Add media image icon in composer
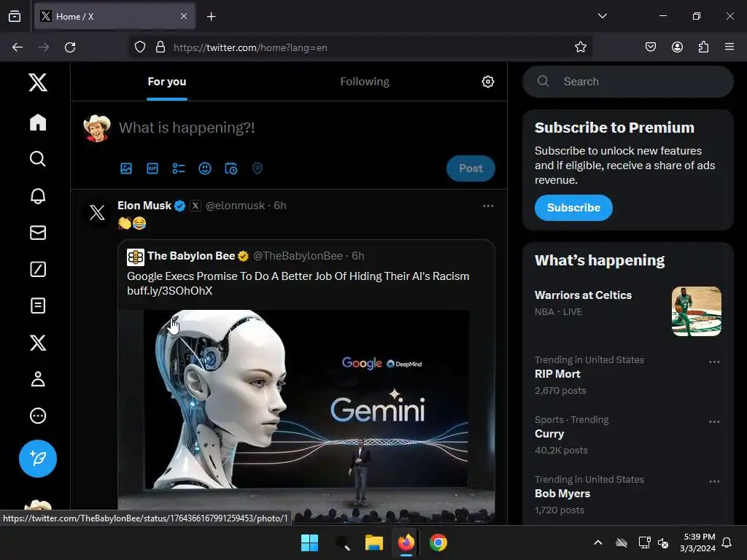The width and height of the screenshot is (747, 560). (125, 168)
